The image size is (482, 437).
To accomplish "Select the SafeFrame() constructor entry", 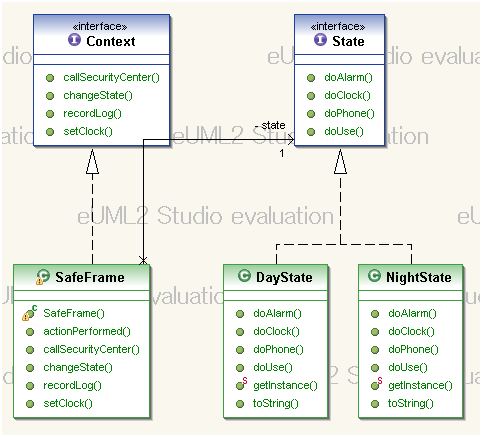I will coord(74,313).
